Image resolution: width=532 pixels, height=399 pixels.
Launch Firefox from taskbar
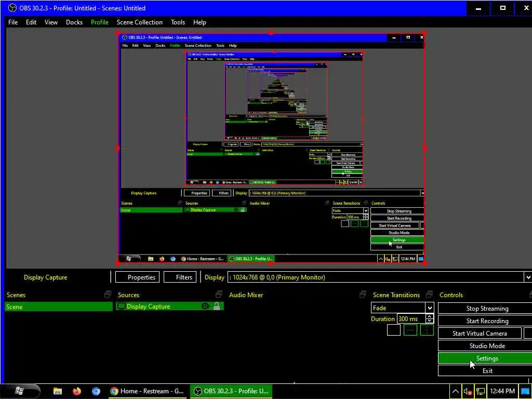[77, 391]
